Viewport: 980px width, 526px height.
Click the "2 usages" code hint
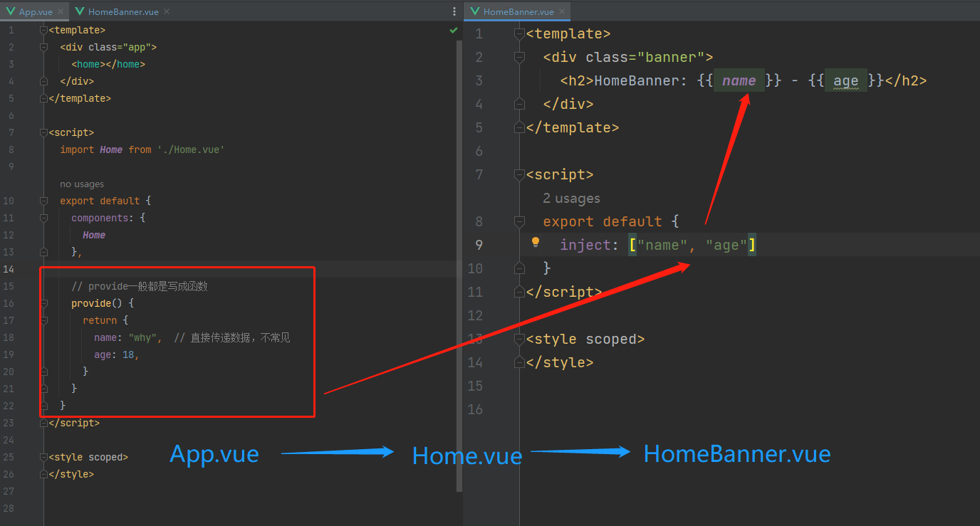click(x=571, y=199)
